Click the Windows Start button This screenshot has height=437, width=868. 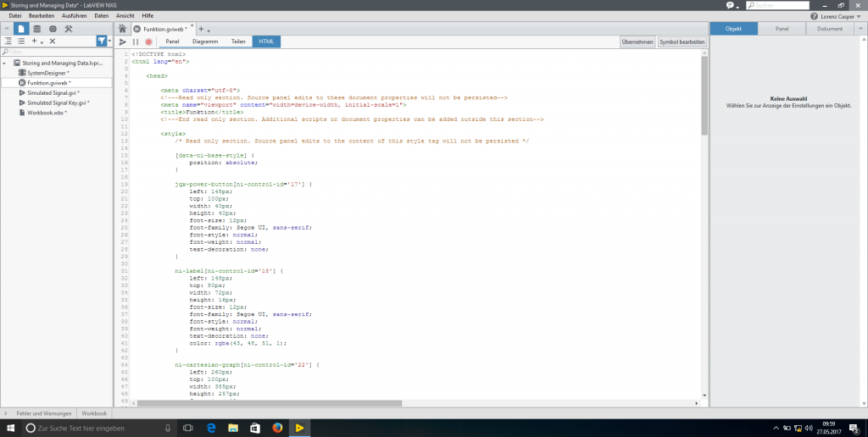click(10, 428)
